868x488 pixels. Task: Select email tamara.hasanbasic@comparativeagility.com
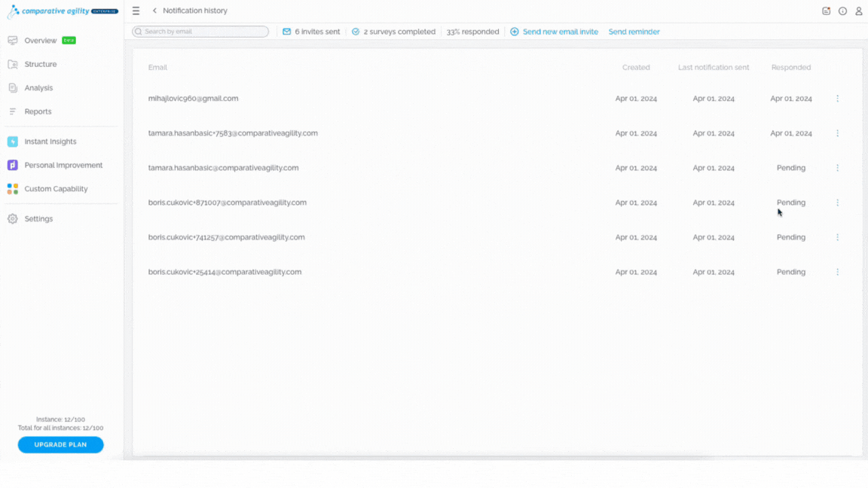point(223,168)
